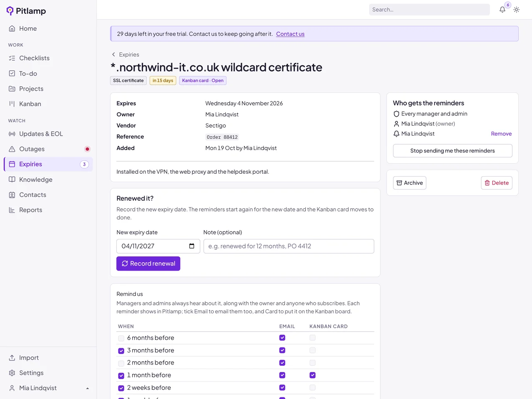Click the Contact us link
532x399 pixels.
(x=290, y=34)
